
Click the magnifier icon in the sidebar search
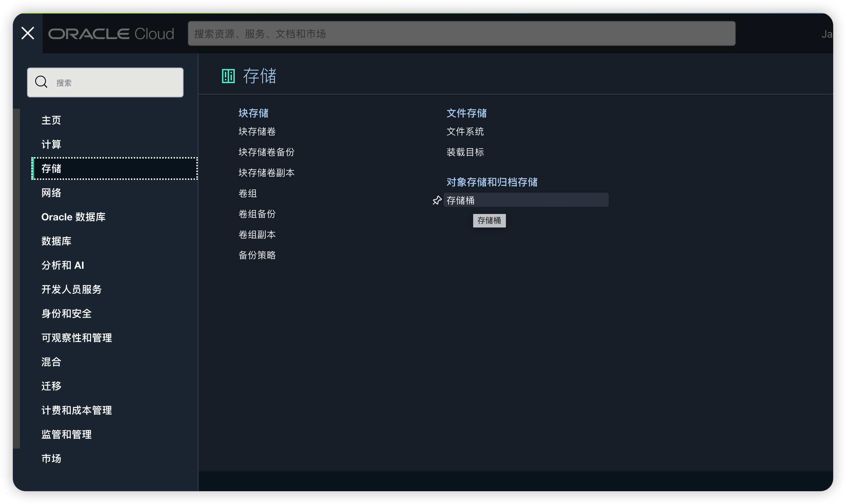point(41,82)
